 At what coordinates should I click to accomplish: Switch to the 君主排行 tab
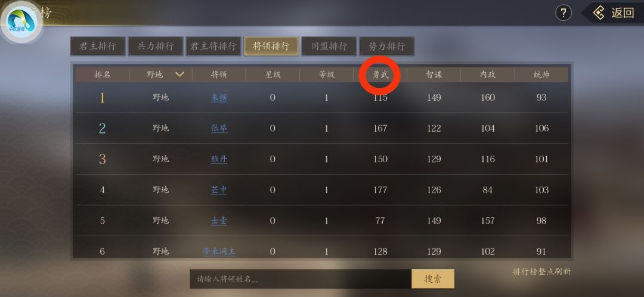[98, 46]
